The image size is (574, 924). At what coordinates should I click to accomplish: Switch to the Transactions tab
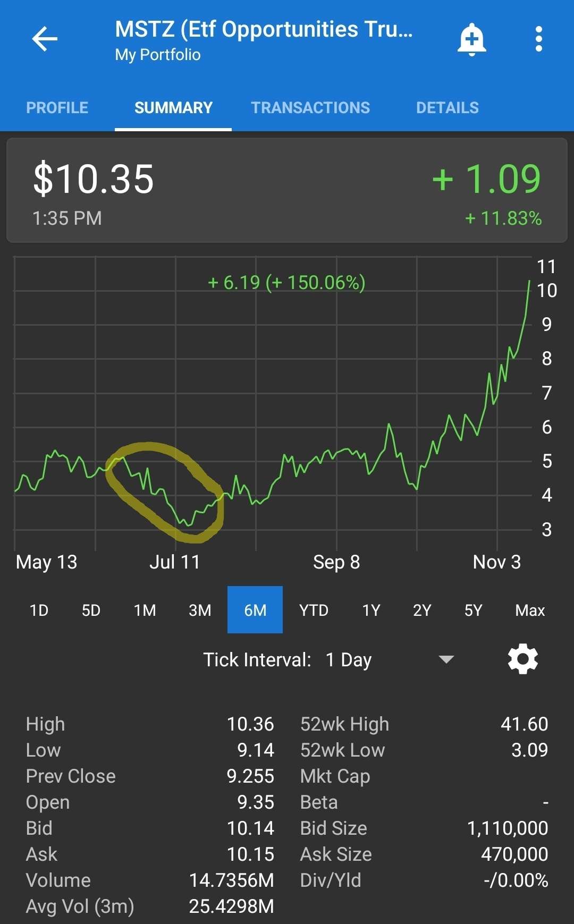tap(310, 108)
